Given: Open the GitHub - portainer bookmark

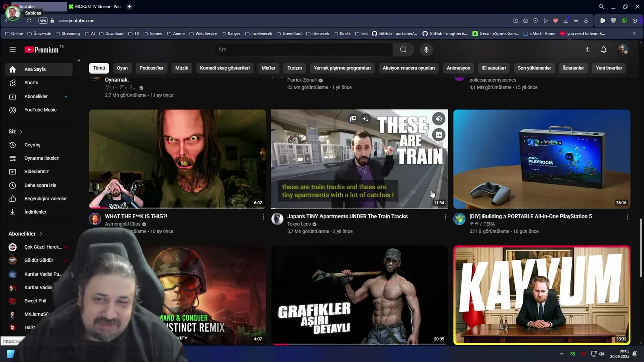Looking at the screenshot, I should click(x=394, y=34).
